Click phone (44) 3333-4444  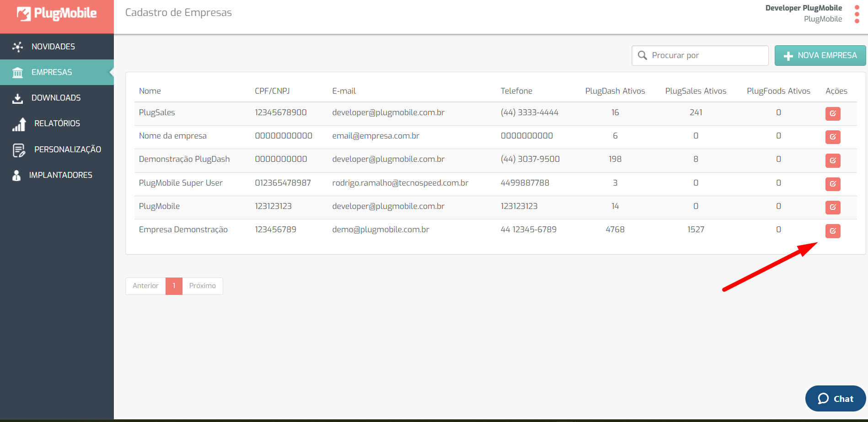pos(530,112)
